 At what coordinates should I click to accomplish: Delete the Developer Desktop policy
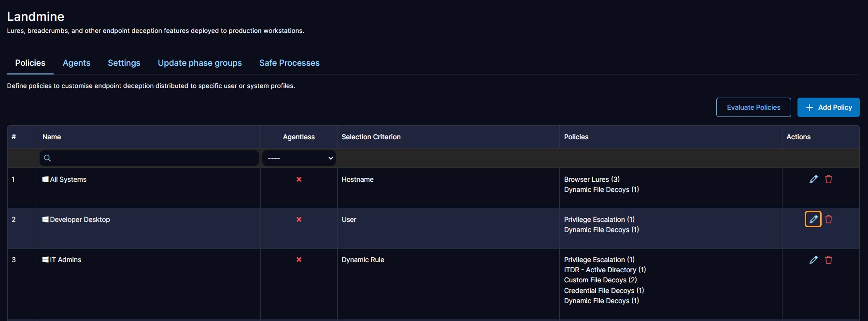click(828, 219)
